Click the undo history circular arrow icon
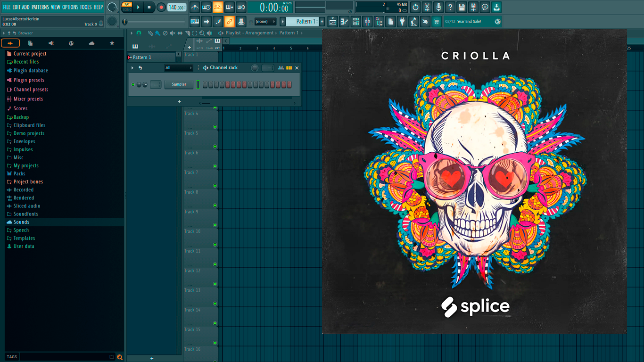 415,7
